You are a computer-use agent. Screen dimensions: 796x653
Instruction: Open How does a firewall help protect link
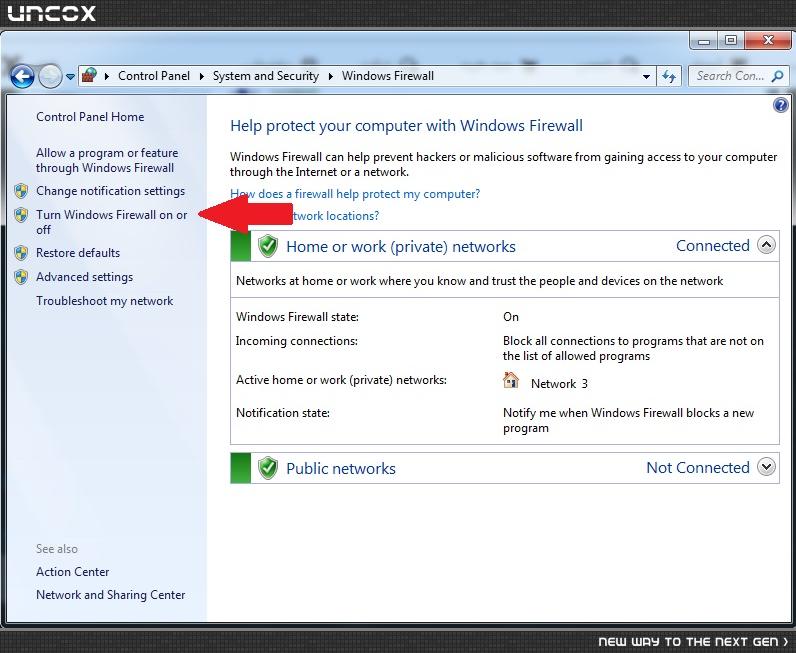coord(355,193)
